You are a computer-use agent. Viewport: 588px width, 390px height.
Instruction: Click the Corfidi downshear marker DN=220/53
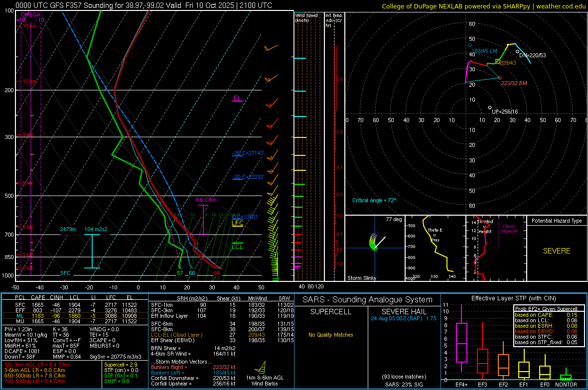point(518,52)
